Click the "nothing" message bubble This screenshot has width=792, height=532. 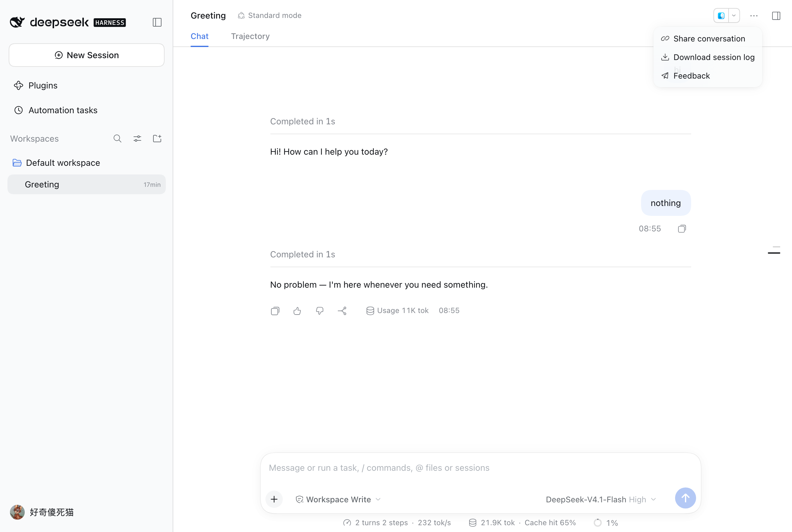click(666, 203)
